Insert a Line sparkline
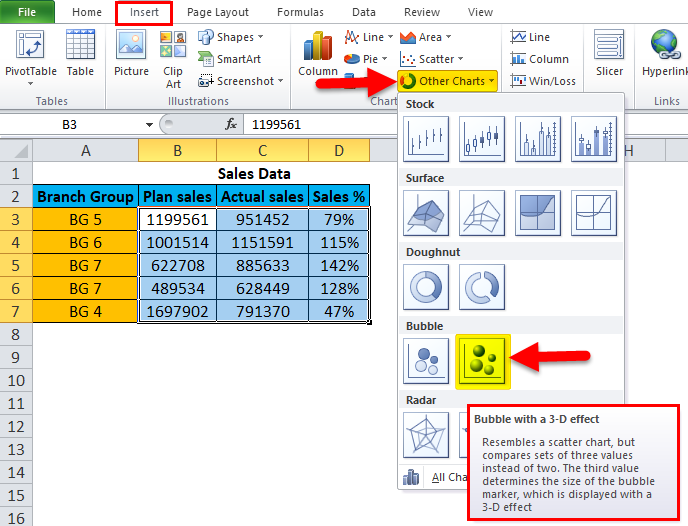This screenshot has width=688, height=526. [530, 37]
